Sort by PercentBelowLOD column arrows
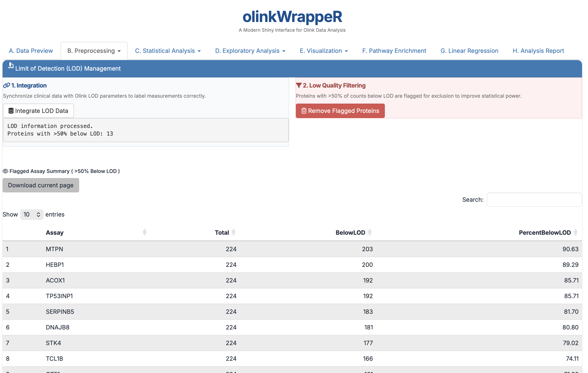The height and width of the screenshot is (373, 588). point(575,232)
